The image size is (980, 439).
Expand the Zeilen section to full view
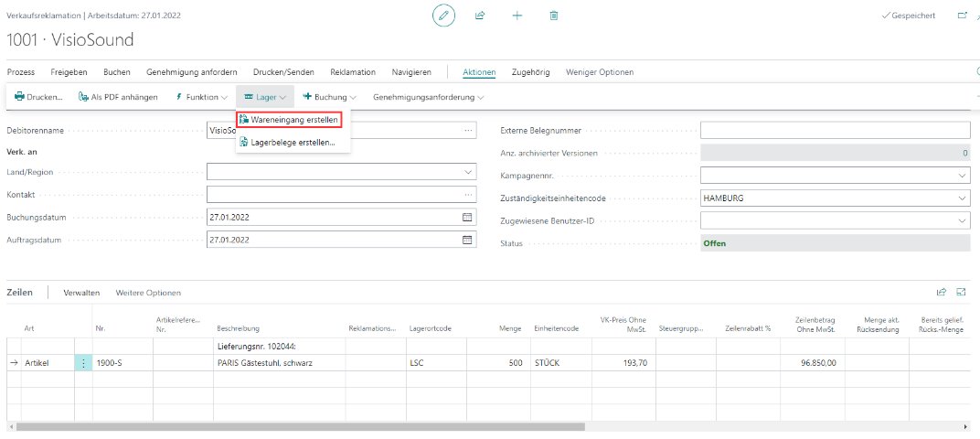click(962, 293)
